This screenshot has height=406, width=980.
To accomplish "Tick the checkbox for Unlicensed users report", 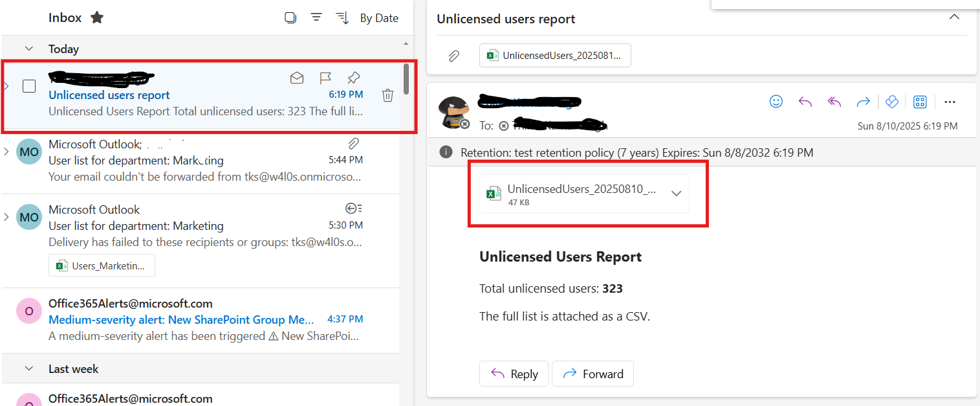I will [29, 86].
